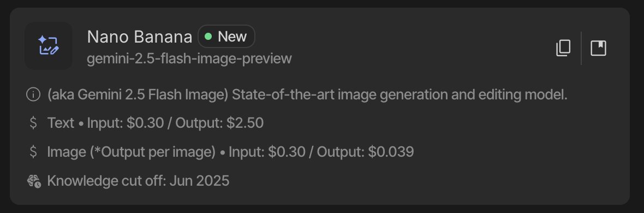Click the Knowledge cut off: Jun 2025 text
This screenshot has width=644, height=213.
(139, 181)
